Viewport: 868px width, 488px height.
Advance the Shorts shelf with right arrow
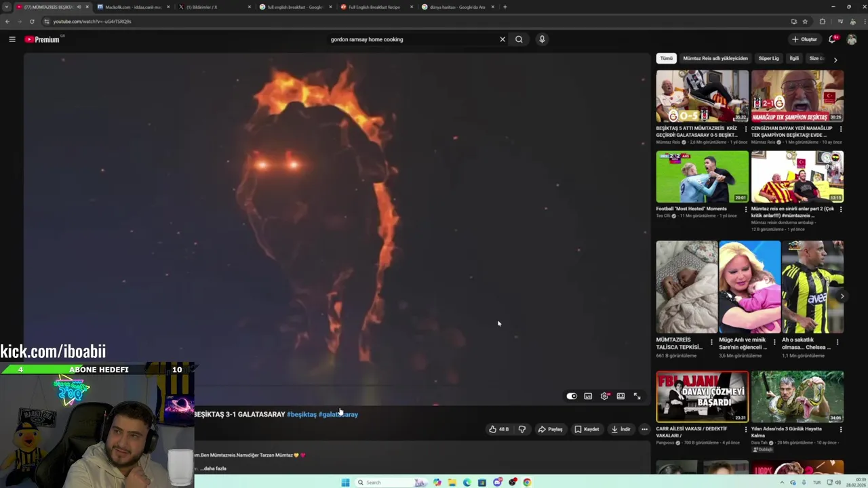coord(842,296)
